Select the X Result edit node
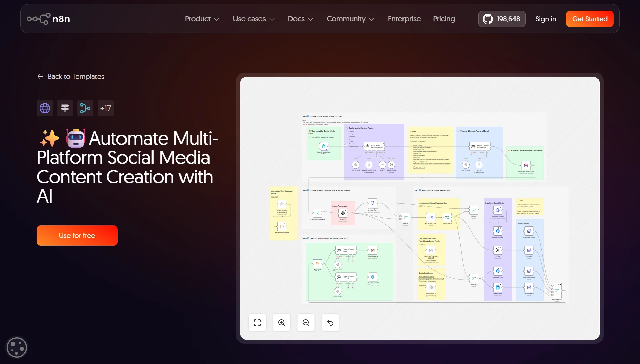 tap(529, 250)
